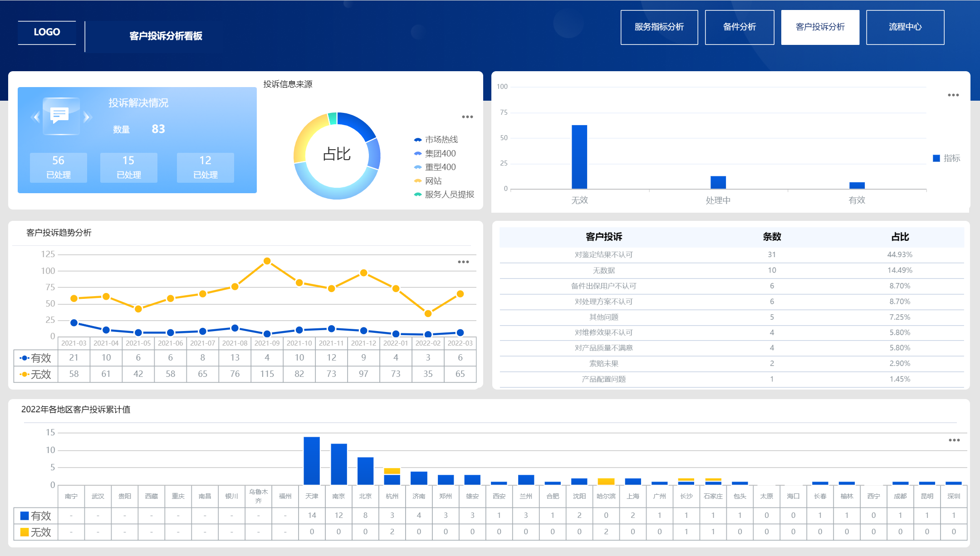
Task: Switch to 备件分析 tab
Action: 739,27
